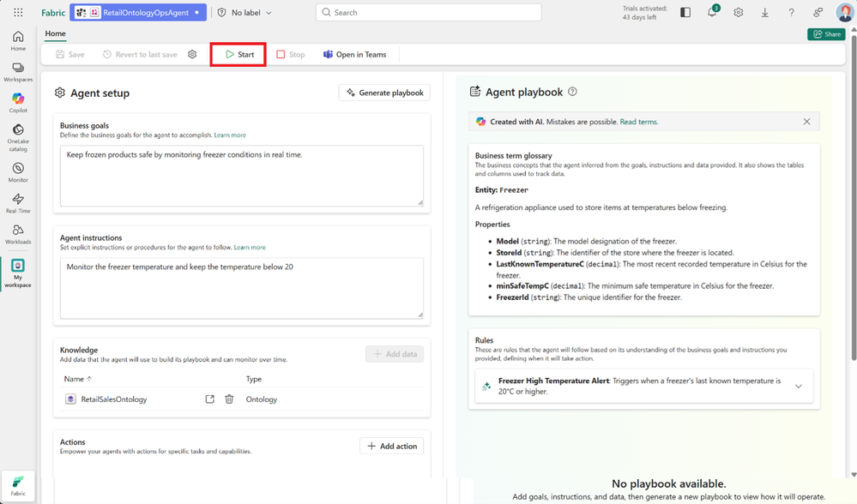Click the page vertical scrollbar
This screenshot has width=857, height=504.
tap(854, 196)
